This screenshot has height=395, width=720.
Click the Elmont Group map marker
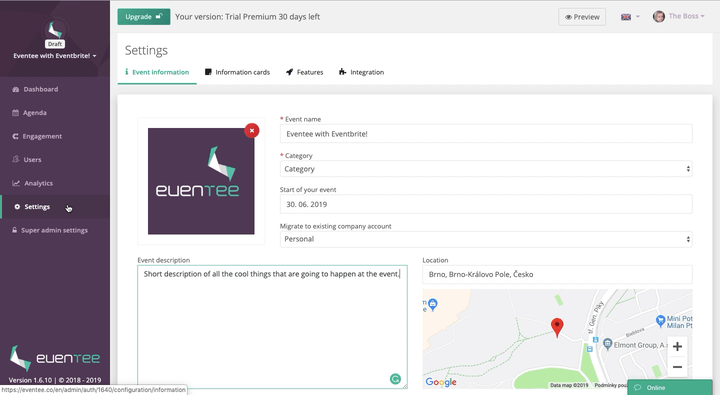608,344
